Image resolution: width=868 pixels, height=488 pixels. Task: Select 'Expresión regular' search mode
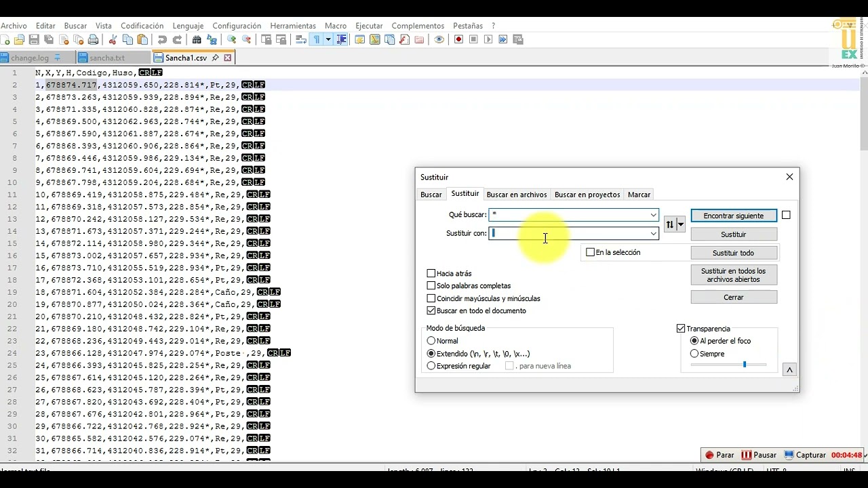pyautogui.click(x=431, y=366)
